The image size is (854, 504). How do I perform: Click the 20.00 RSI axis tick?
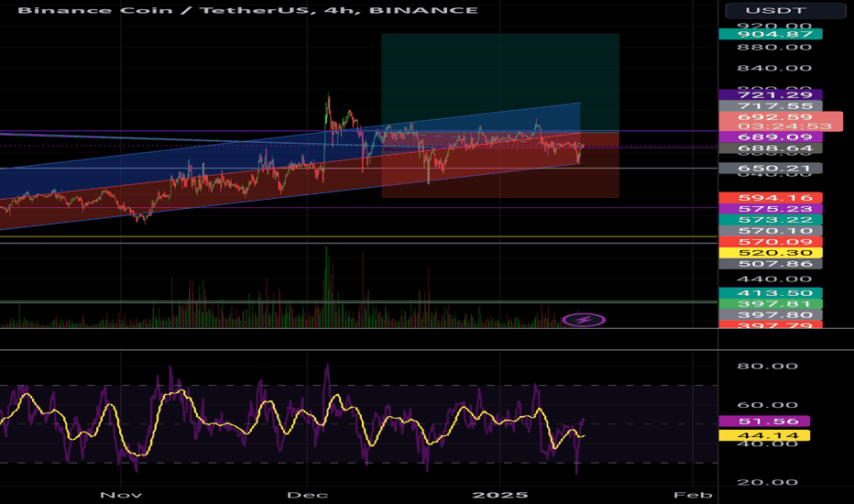click(767, 482)
